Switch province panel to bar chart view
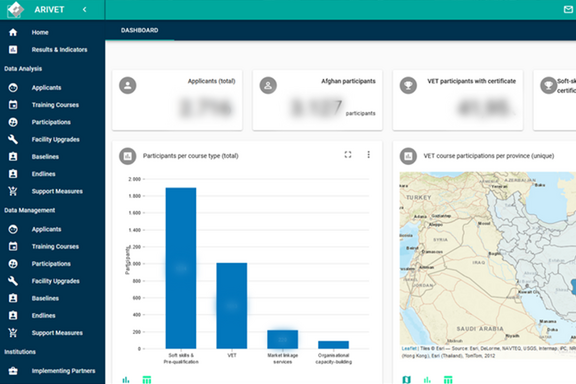This screenshot has width=576, height=384. click(427, 380)
